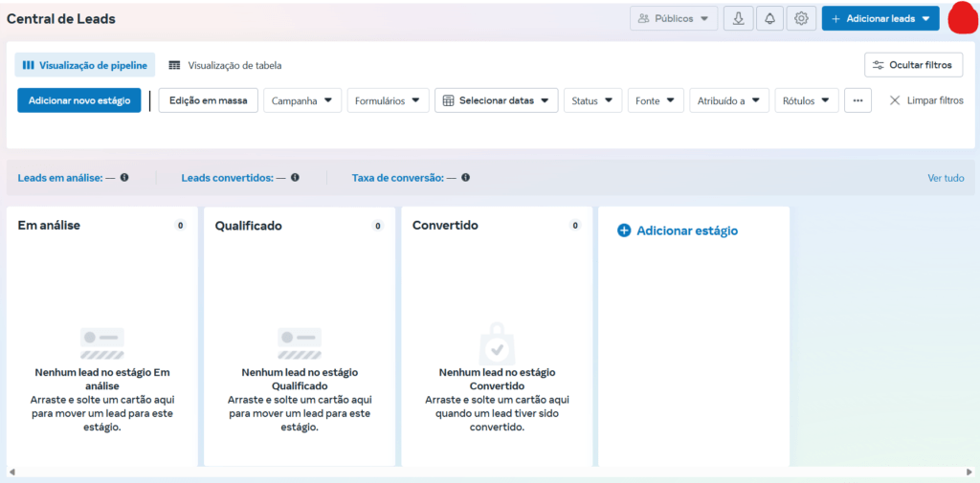
Task: Expand the Fonte filter dropdown
Action: [x=656, y=100]
